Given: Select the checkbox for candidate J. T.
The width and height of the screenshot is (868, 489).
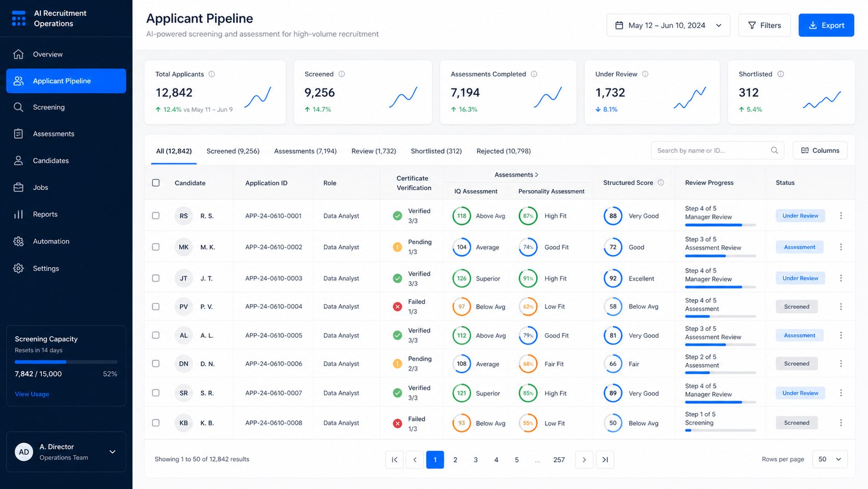Looking at the screenshot, I should pyautogui.click(x=156, y=279).
